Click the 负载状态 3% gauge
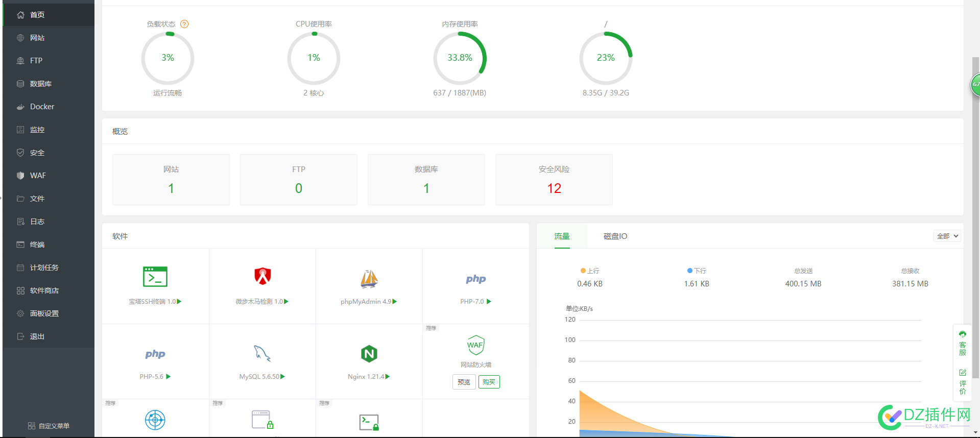This screenshot has height=438, width=980. pyautogui.click(x=168, y=58)
